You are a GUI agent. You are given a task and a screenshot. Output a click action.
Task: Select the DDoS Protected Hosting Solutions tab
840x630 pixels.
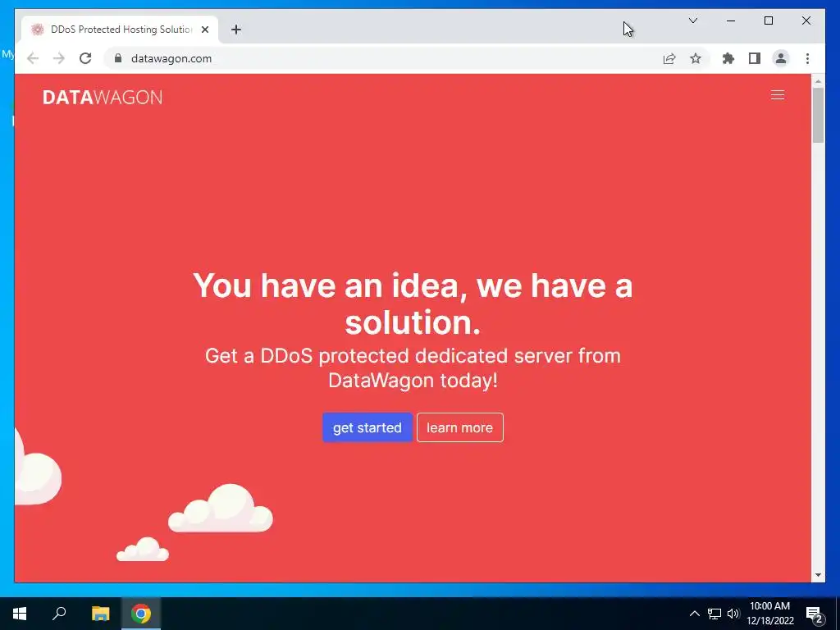(120, 30)
